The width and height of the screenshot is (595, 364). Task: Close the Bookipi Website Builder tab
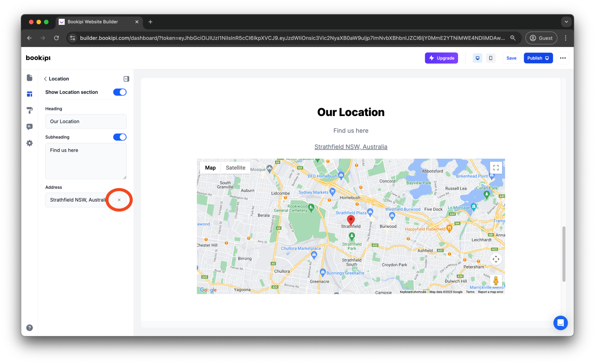(x=137, y=22)
